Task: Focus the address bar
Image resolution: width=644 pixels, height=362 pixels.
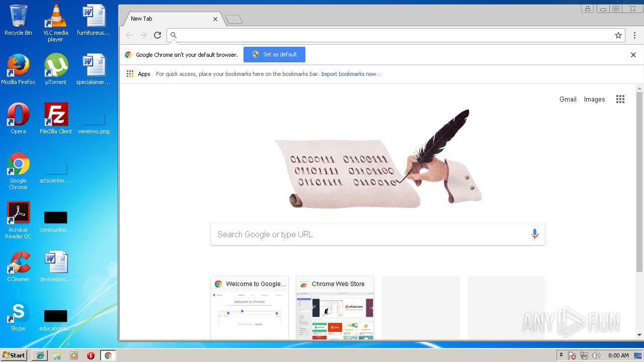Action: 395,35
